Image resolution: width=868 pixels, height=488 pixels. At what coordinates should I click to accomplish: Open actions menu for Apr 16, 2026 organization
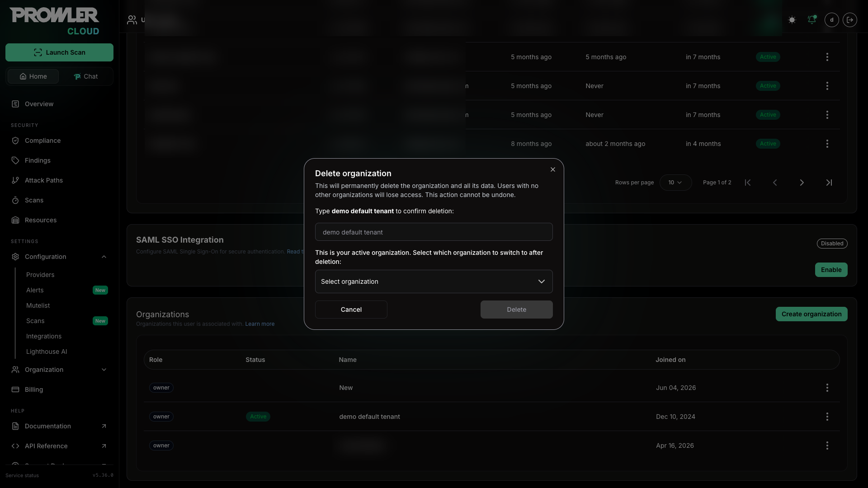[x=827, y=446]
